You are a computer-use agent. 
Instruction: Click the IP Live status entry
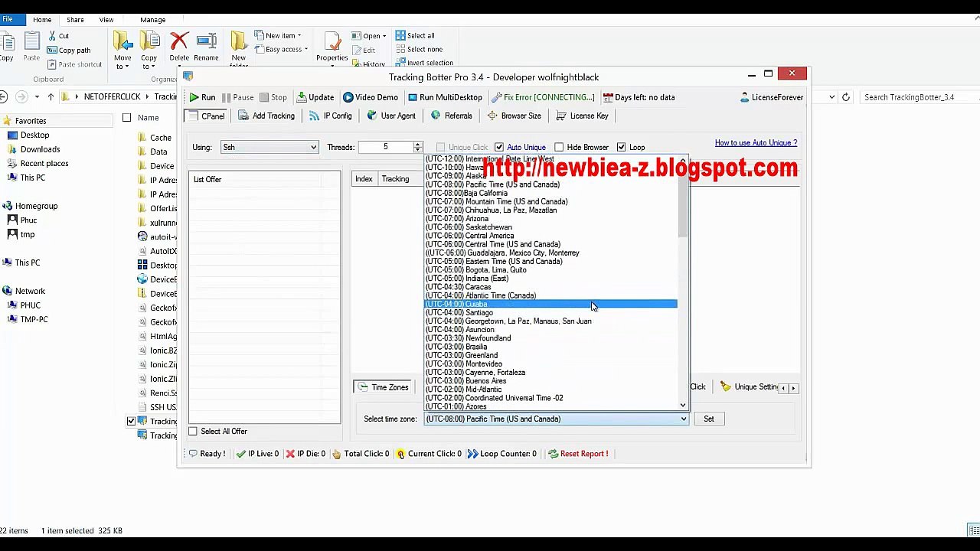pyautogui.click(x=257, y=454)
